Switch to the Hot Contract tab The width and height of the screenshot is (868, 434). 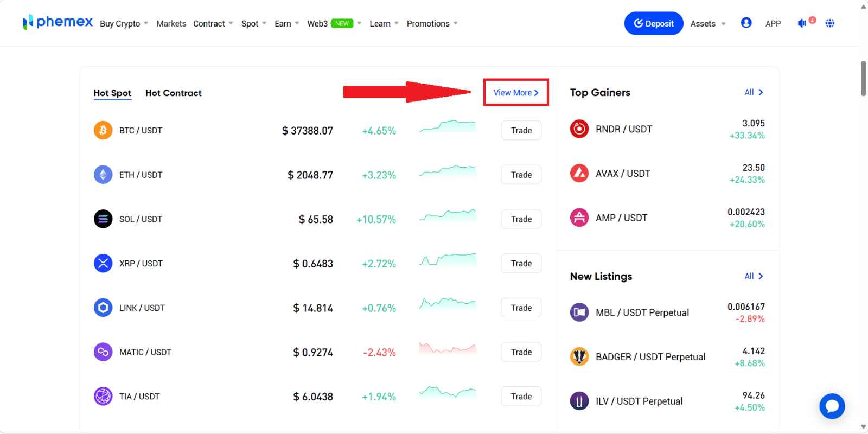pyautogui.click(x=173, y=93)
